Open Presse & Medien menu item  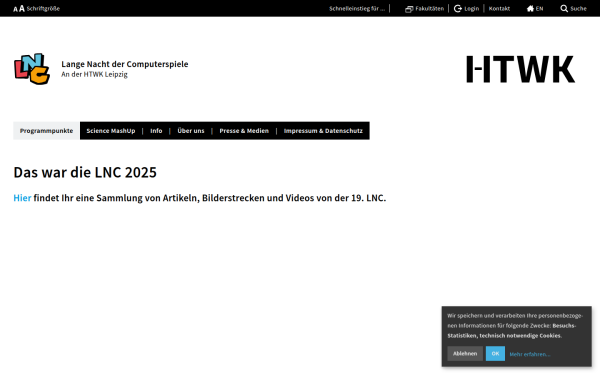click(x=244, y=130)
